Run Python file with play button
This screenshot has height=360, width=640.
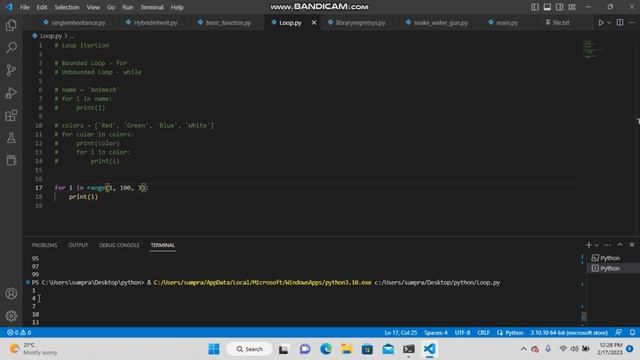pos(601,22)
